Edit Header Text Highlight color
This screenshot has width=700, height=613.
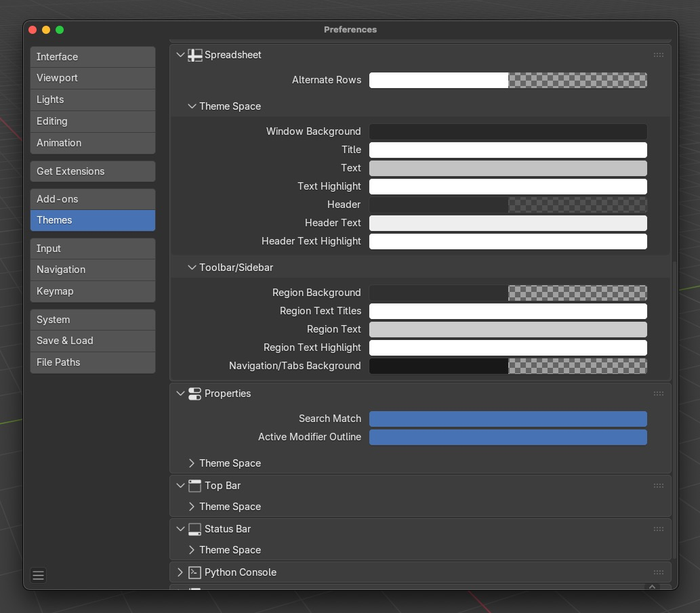pyautogui.click(x=508, y=241)
